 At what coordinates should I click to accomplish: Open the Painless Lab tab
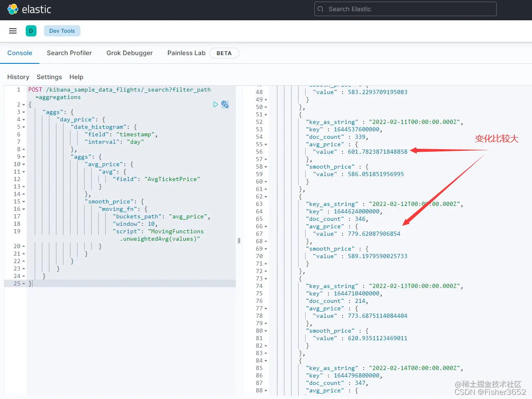(186, 53)
